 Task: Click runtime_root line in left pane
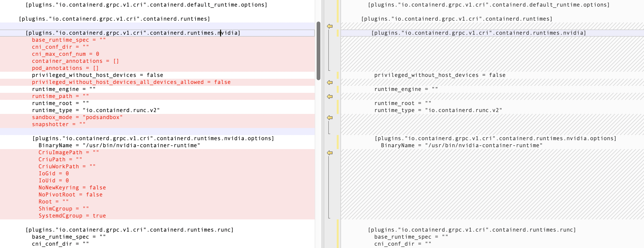pos(60,103)
